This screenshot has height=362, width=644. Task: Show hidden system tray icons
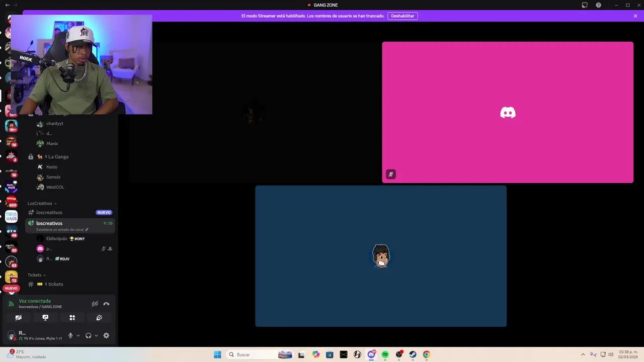(583, 354)
